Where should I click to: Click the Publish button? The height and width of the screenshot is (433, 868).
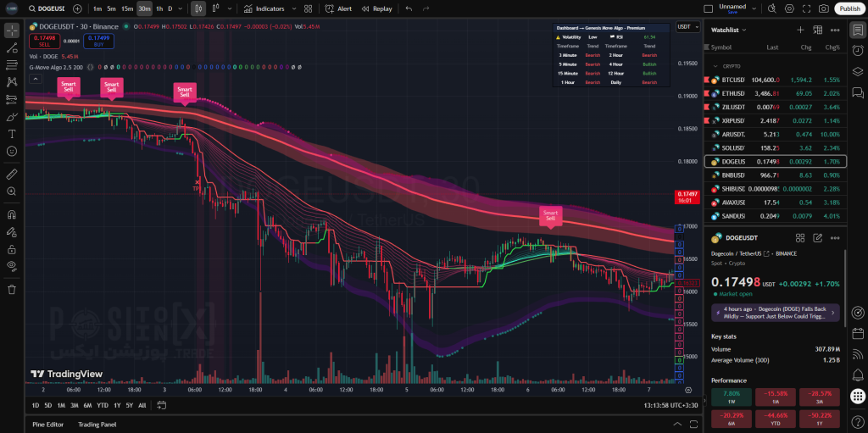(849, 8)
